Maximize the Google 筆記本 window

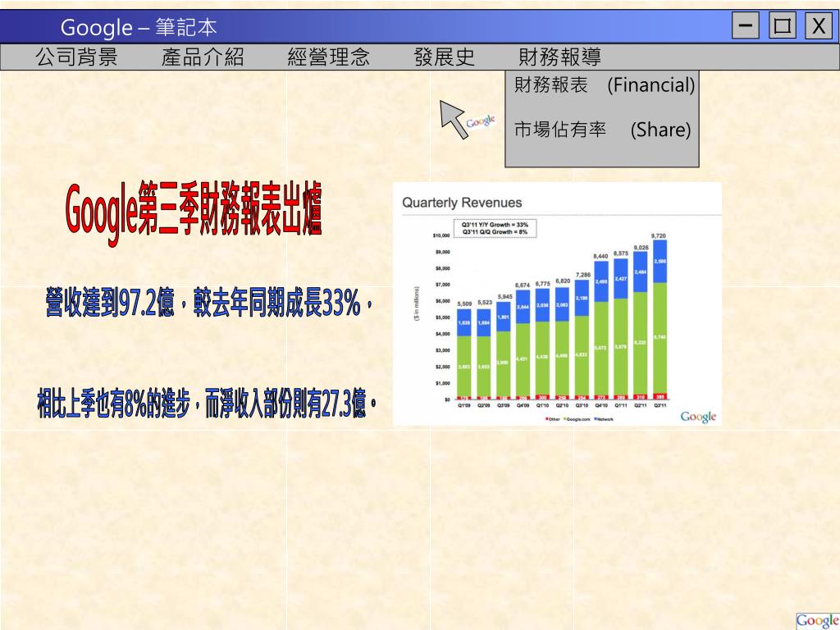click(x=782, y=25)
